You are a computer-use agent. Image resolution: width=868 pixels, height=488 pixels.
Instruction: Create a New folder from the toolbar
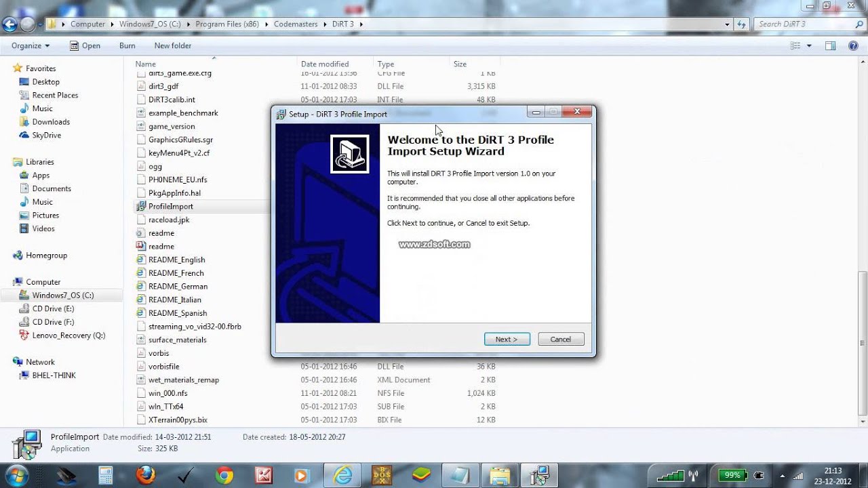[173, 45]
